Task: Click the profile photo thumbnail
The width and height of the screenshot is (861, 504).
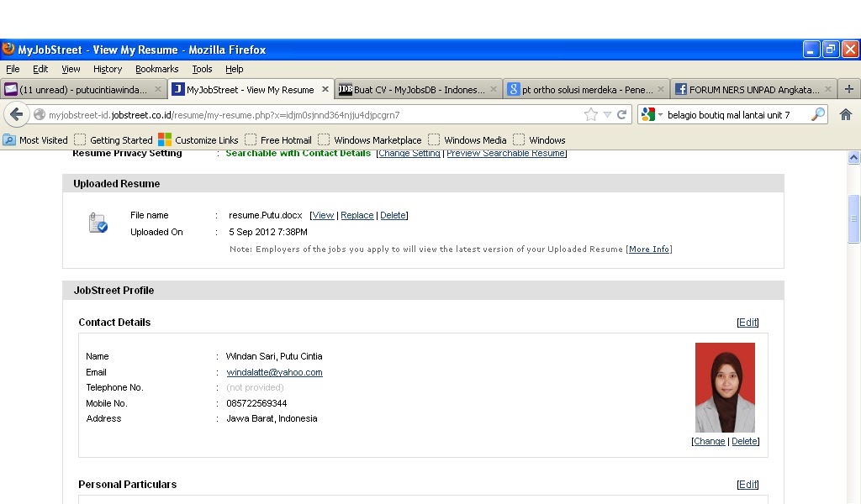Action: 725,388
